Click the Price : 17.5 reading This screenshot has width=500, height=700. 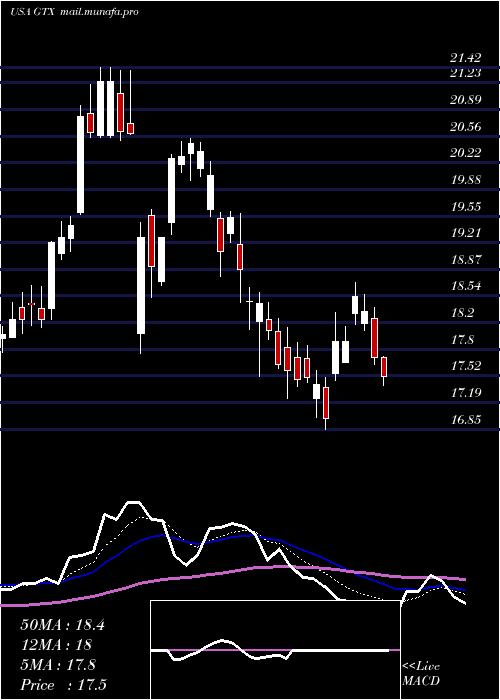point(63,685)
